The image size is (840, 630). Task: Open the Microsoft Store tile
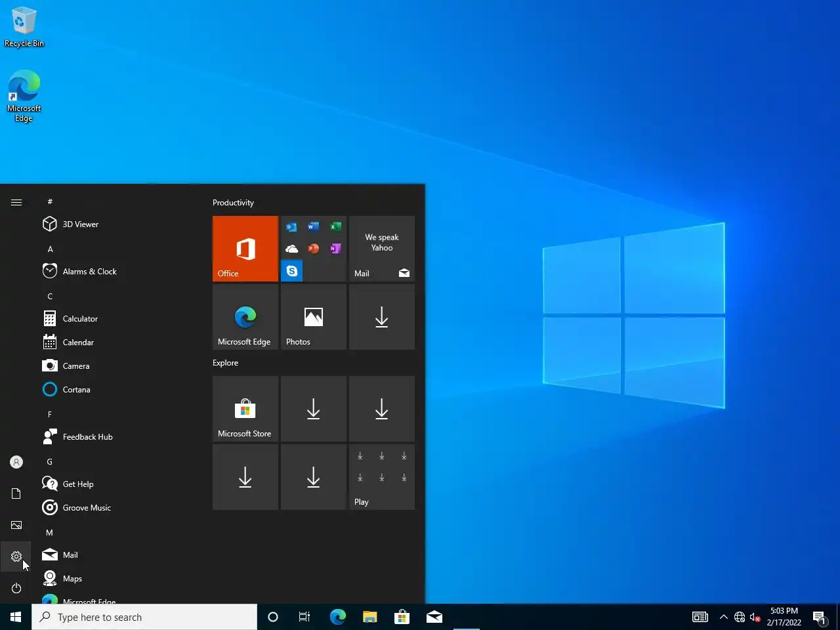pos(245,409)
